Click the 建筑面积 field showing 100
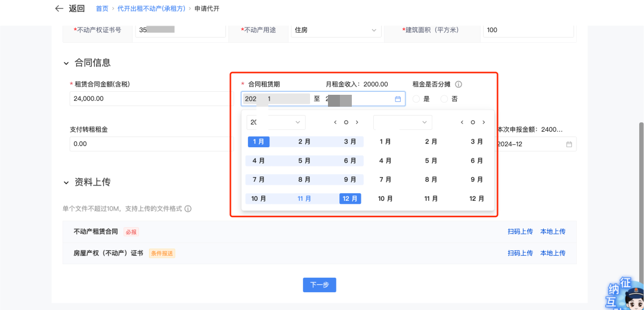The width and height of the screenshot is (644, 310). [528, 30]
